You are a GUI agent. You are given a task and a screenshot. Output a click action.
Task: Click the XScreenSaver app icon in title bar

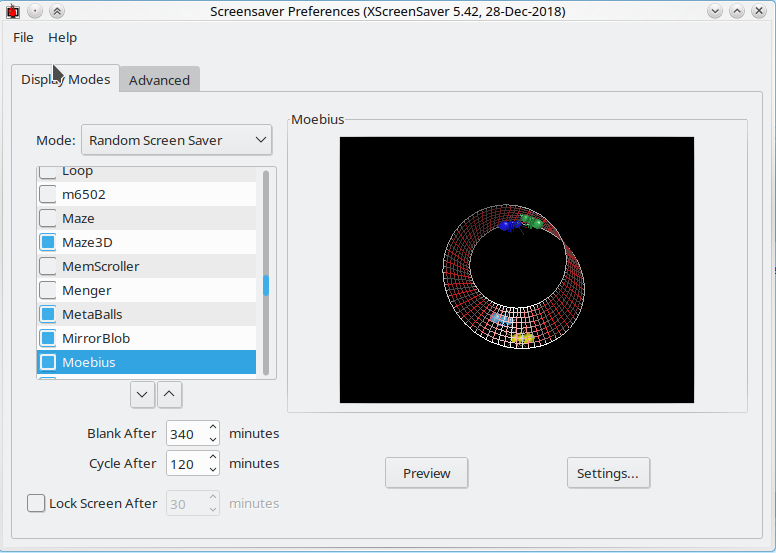click(13, 11)
